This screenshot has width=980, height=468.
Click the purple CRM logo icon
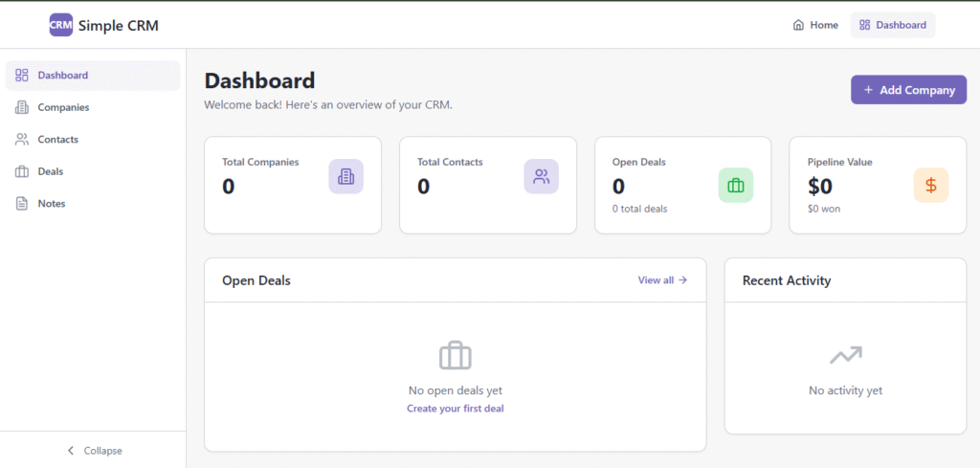point(61,26)
